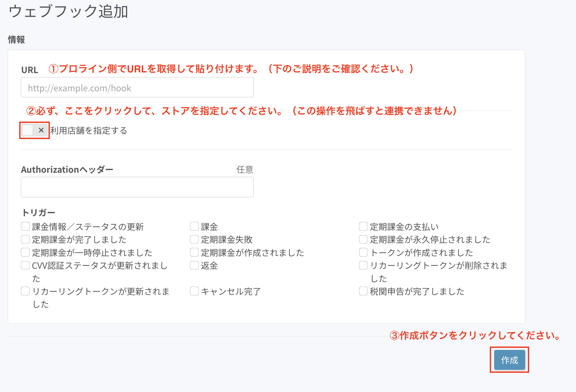Toggle the 利用店舗を指定する switch
This screenshot has width=576, height=392.
(x=34, y=130)
